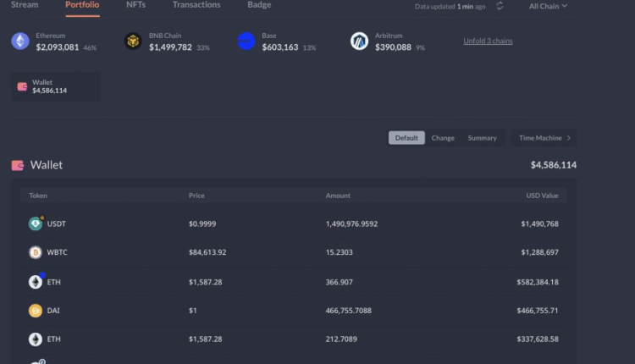635x364 pixels.
Task: Click the BNB Chain logo icon
Action: (x=133, y=41)
